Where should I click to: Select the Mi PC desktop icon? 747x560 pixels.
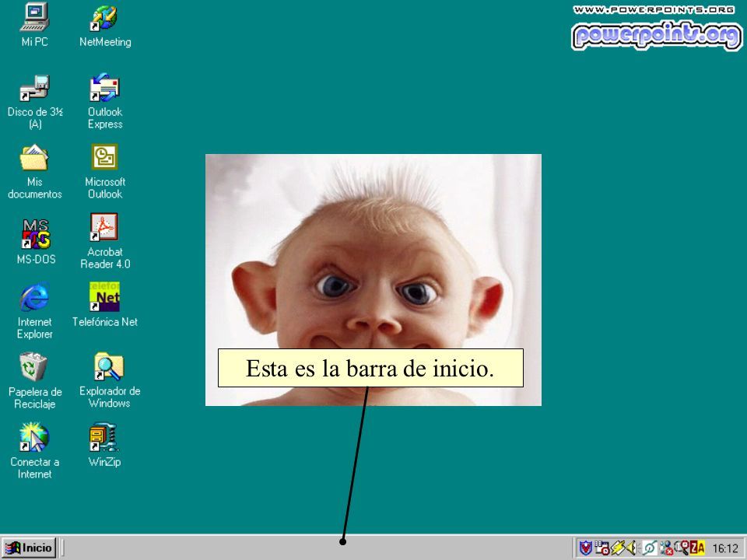pyautogui.click(x=34, y=25)
